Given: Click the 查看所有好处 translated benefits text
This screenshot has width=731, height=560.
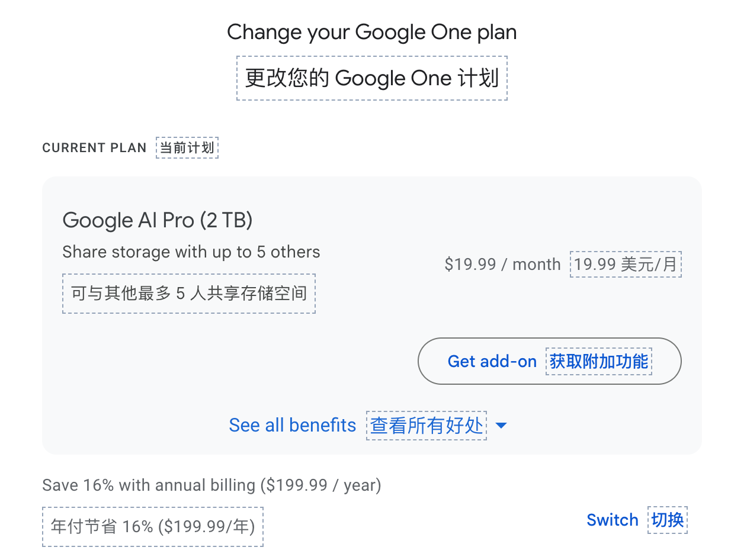Looking at the screenshot, I should [427, 426].
